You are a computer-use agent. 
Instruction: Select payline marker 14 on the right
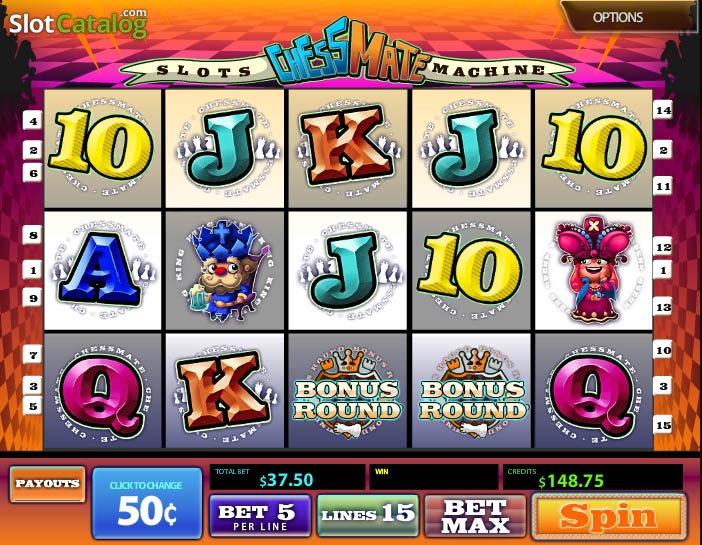tap(663, 110)
